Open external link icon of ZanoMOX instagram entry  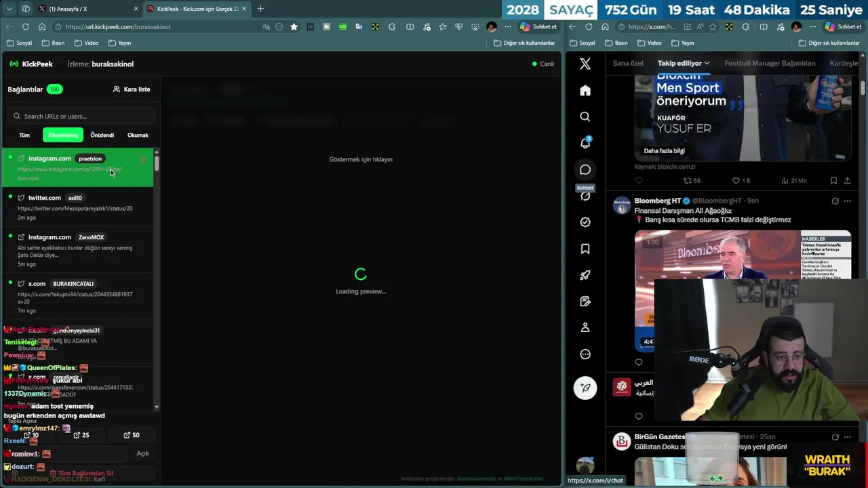(21, 237)
